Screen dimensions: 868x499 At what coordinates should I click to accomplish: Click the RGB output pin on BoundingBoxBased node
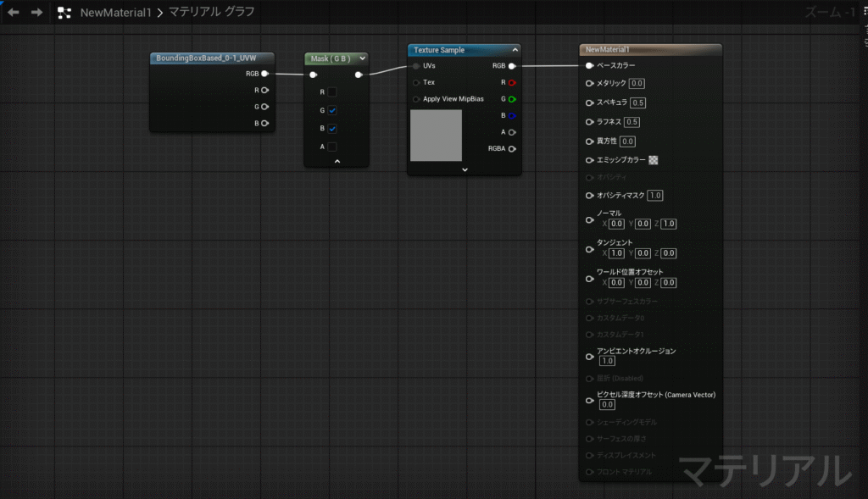(x=264, y=74)
